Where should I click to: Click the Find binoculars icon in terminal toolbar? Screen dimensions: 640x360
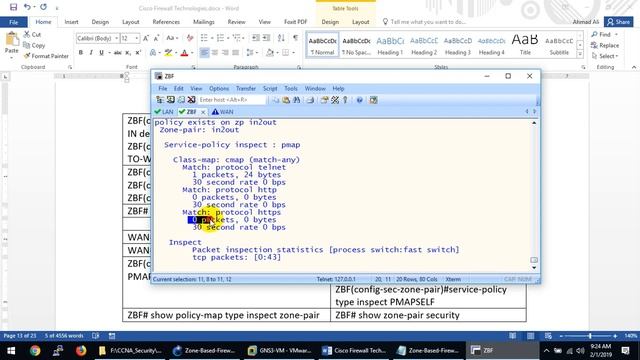(x=297, y=100)
